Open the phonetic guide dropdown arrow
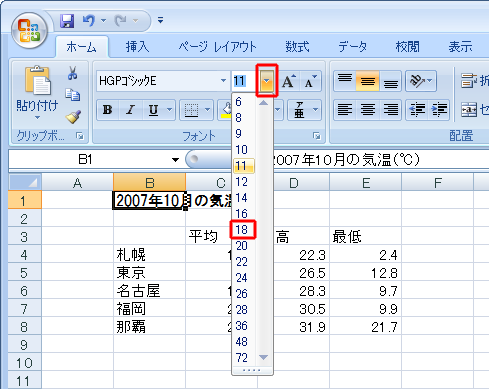489x389 pixels. coord(315,110)
